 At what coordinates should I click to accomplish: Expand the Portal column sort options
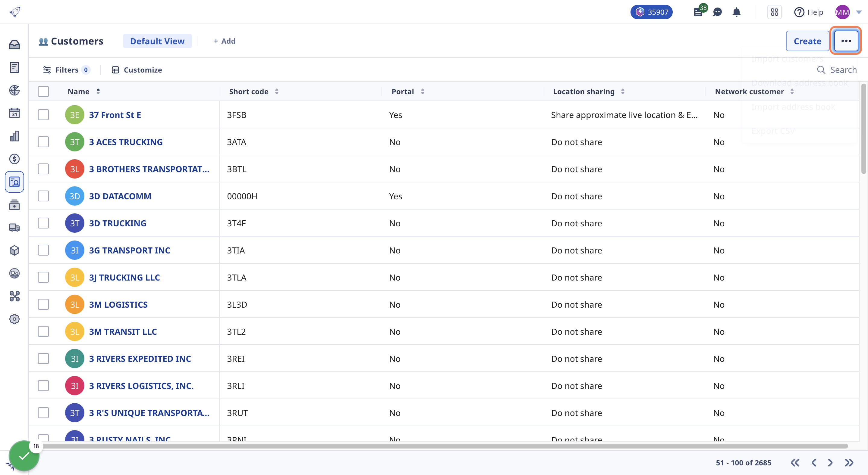tap(423, 91)
